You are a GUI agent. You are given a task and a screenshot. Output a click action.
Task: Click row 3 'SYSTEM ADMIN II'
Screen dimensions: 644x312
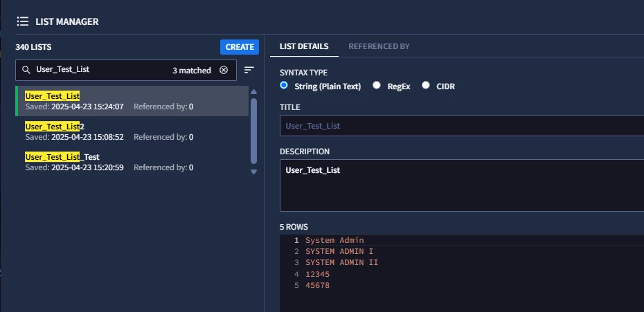point(341,262)
